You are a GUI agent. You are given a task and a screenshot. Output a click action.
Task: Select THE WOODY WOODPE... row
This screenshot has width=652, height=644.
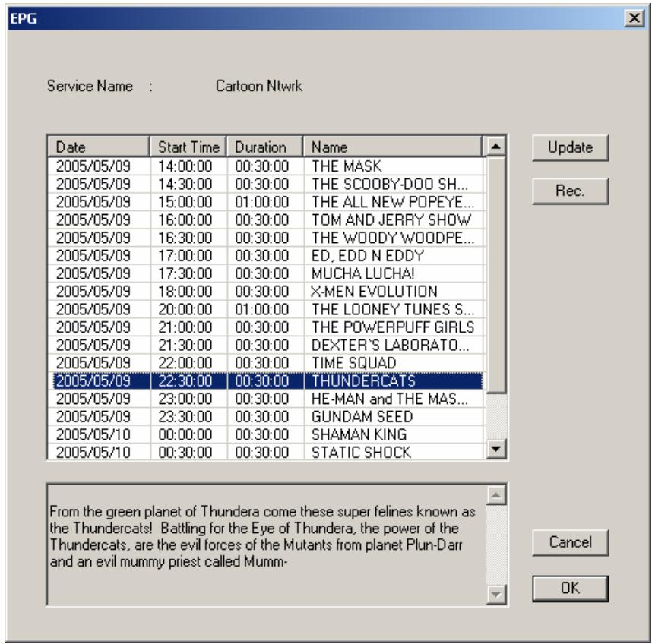pos(266,238)
